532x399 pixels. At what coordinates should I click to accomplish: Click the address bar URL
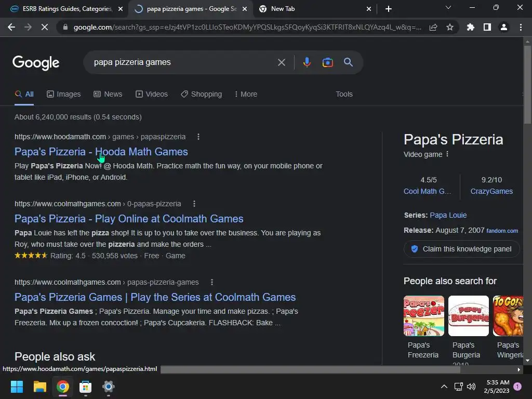pos(247,27)
